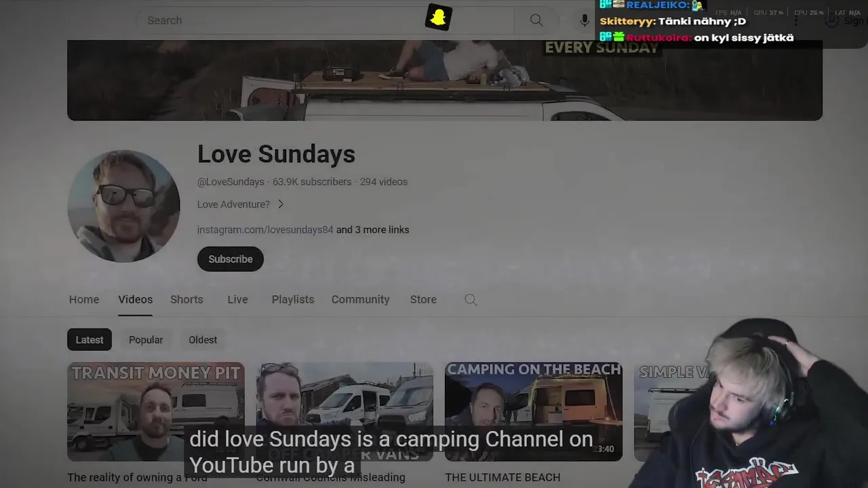Go to the Shorts tab
This screenshot has width=868, height=488.
coord(186,300)
